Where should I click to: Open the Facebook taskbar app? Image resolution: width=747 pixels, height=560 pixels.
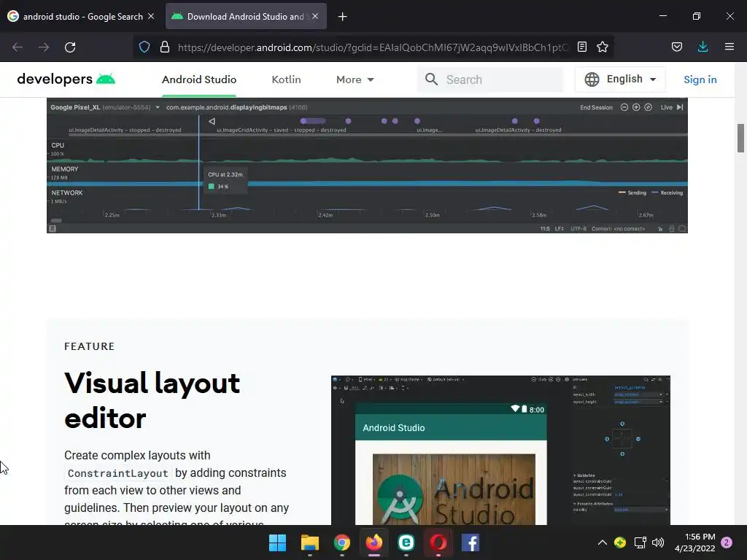pyautogui.click(x=471, y=542)
